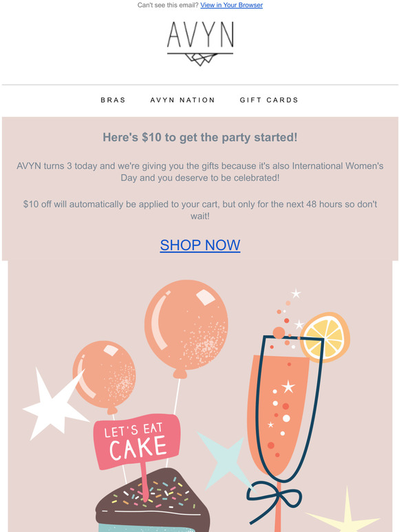
Task: Click the large white star by the balloons
Action: 53,406
